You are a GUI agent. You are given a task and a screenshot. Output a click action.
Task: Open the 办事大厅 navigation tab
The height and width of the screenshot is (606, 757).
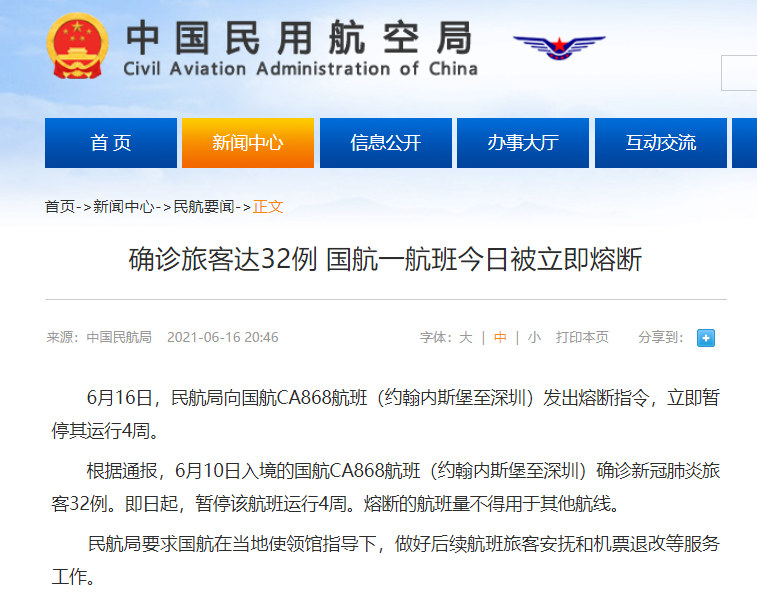[x=523, y=143]
